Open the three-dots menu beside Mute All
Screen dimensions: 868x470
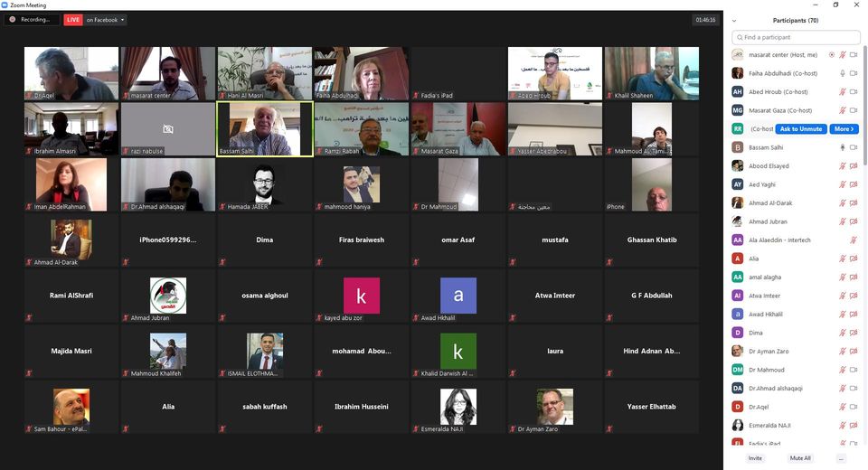click(841, 458)
